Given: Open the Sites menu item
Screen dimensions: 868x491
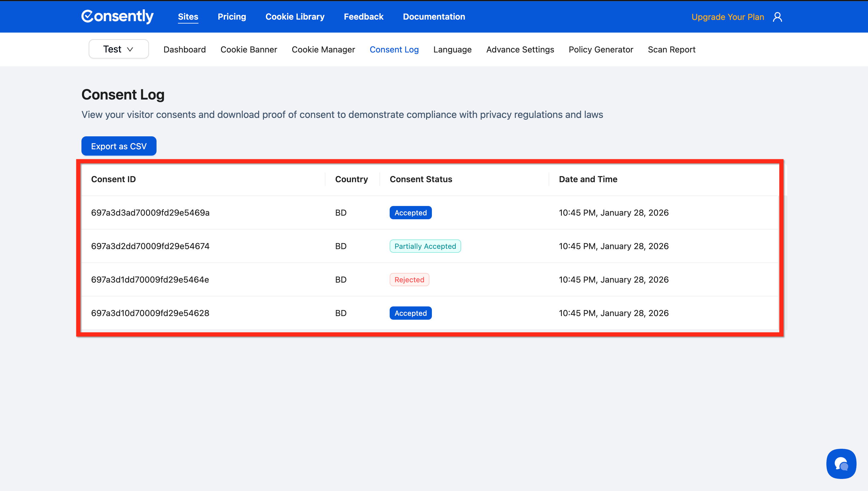Looking at the screenshot, I should click(x=188, y=17).
